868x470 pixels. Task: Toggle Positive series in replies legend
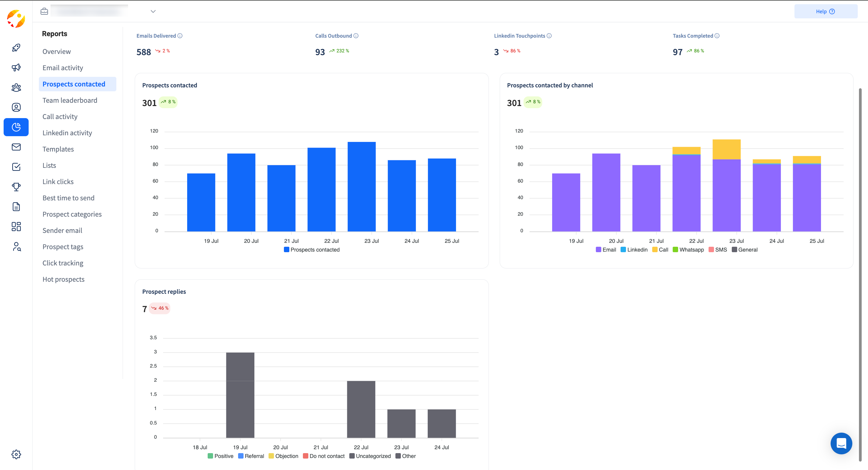click(220, 456)
